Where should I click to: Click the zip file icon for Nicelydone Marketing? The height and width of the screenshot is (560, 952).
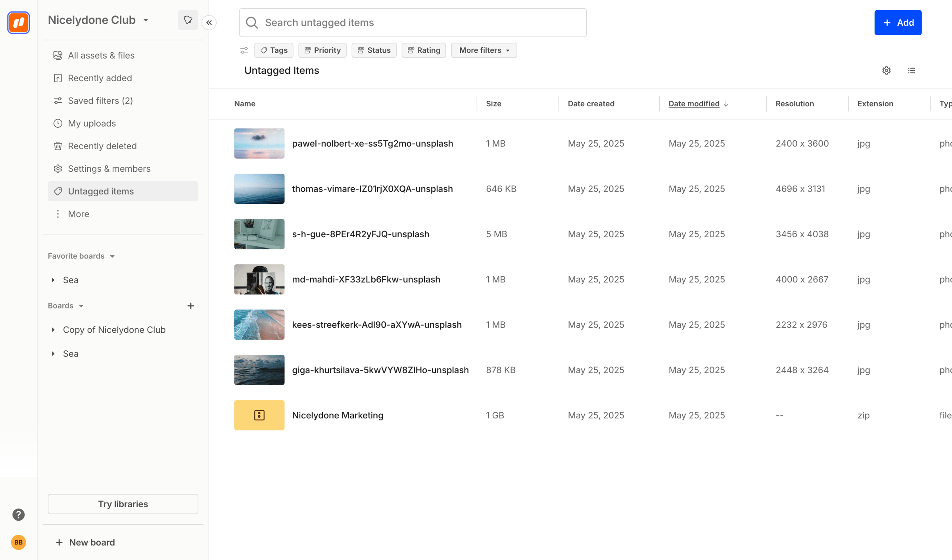[x=259, y=415]
